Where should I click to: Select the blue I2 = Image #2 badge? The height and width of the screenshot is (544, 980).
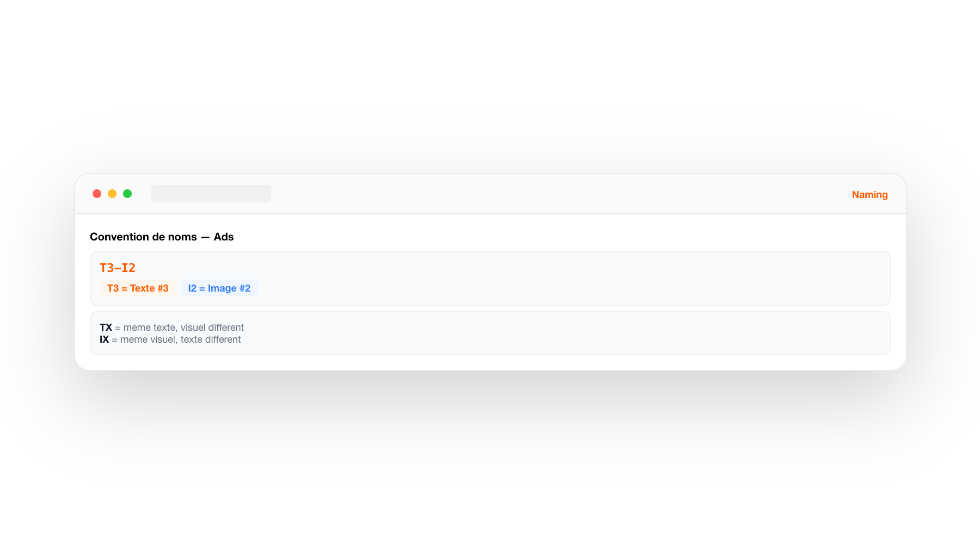click(219, 288)
